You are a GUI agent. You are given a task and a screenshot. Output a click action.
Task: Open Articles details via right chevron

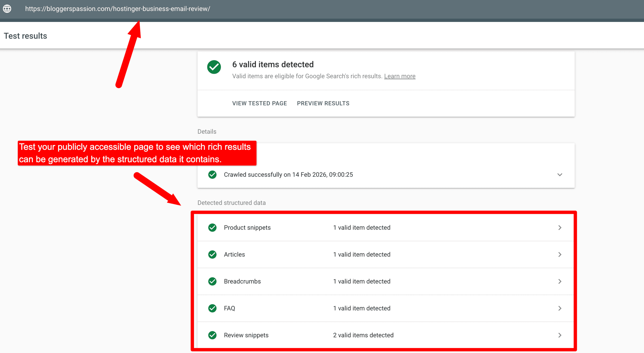(x=560, y=255)
